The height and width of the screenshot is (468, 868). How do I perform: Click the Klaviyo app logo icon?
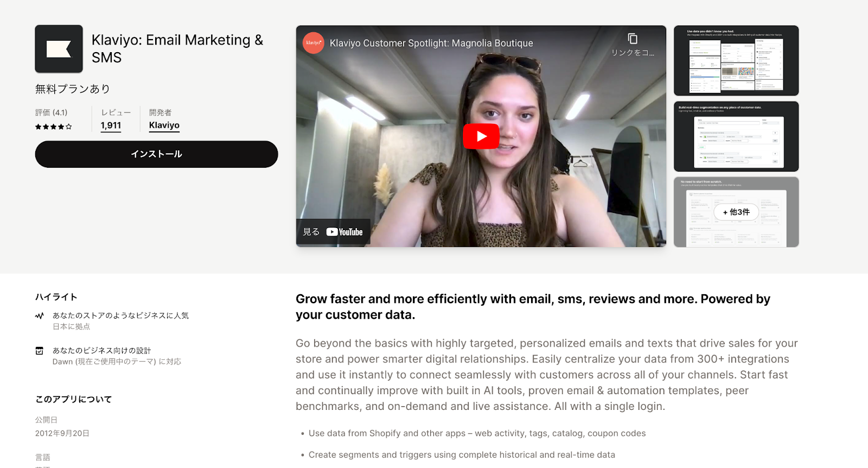[59, 49]
